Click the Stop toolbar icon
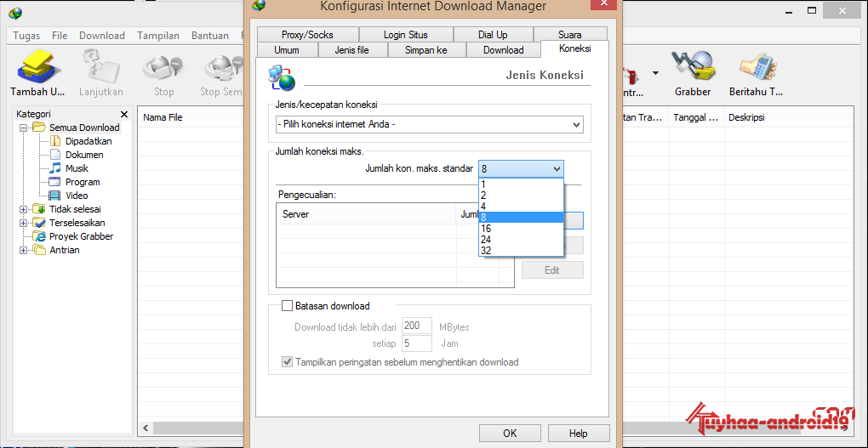This screenshot has height=448, width=868. 163,67
